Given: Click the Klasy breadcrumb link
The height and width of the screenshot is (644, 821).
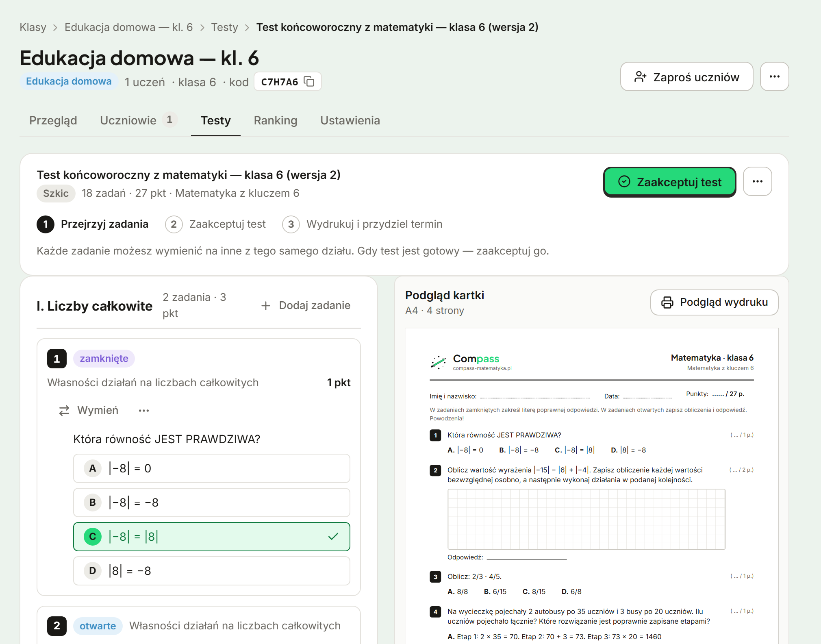Looking at the screenshot, I should click(33, 27).
